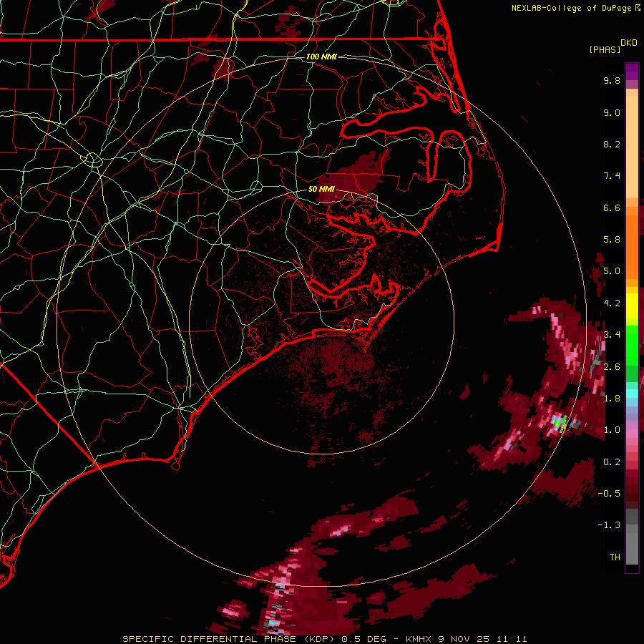Click the -0.5 value on the color scale
This screenshot has height=644, width=644.
609,493
